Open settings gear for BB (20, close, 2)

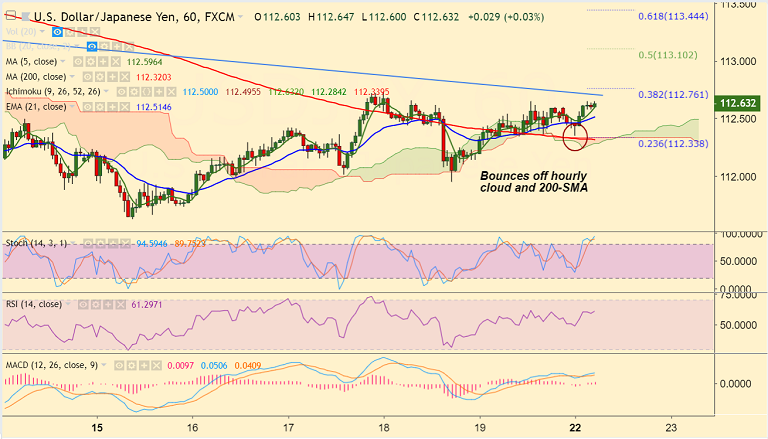104,47
